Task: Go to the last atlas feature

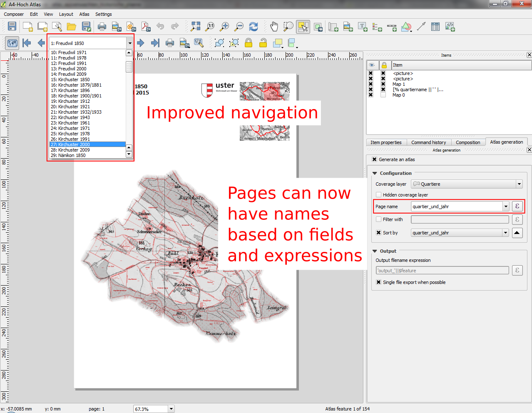Action: point(155,43)
